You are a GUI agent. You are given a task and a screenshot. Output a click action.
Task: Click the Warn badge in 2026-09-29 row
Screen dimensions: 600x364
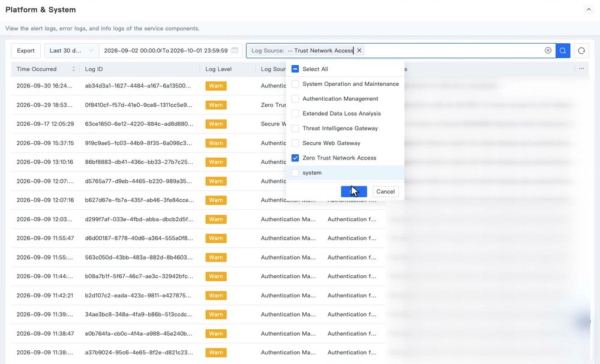216,105
